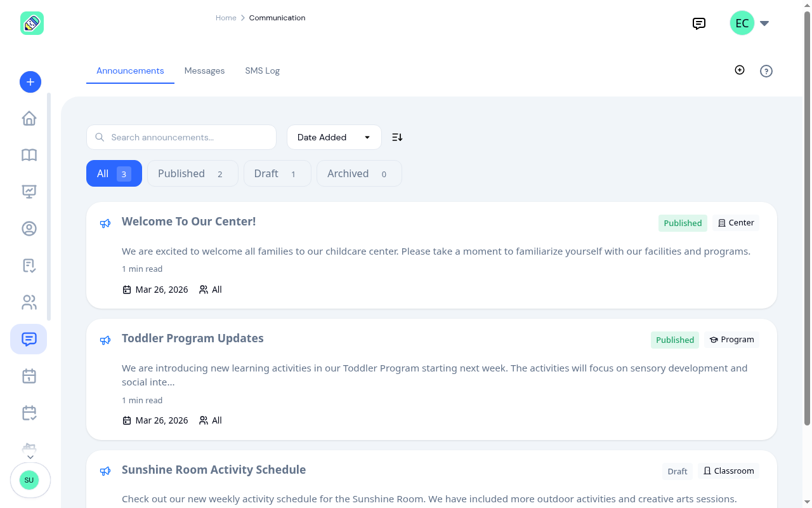Open the help question mark icon
812x508 pixels.
tap(766, 71)
